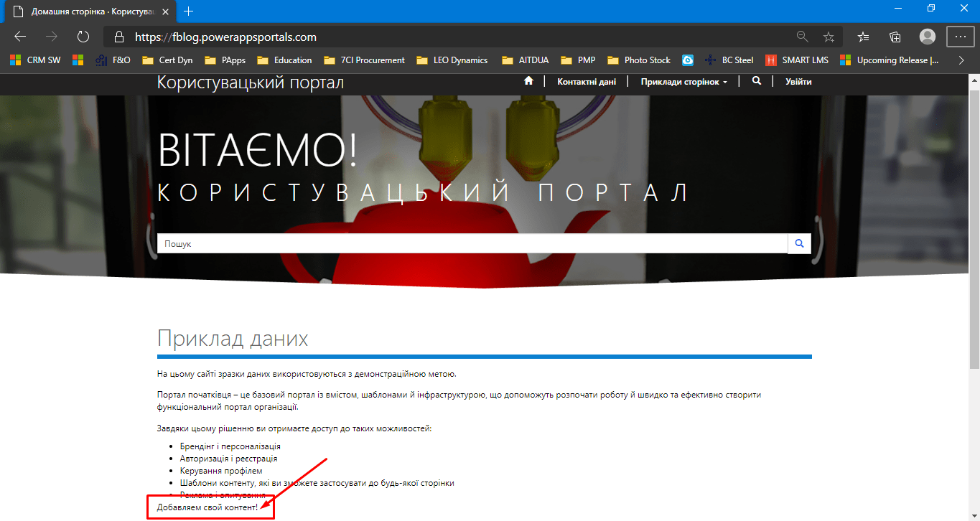Click the magnifier icon in portal navbar
The height and width of the screenshot is (521, 980).
coord(757,82)
